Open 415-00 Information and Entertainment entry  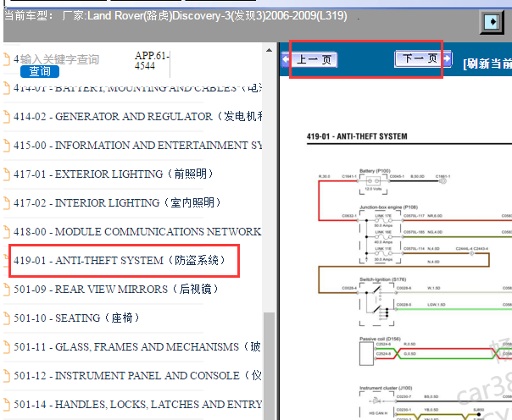(x=137, y=145)
